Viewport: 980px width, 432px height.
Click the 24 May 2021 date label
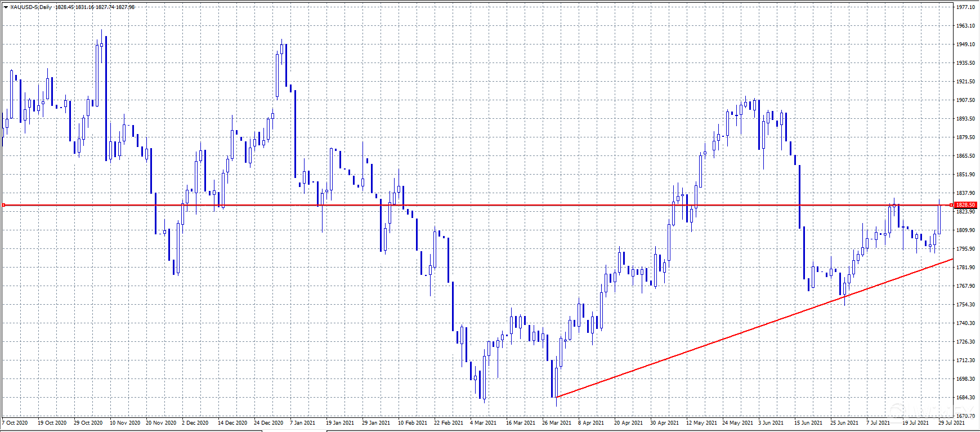coord(737,423)
